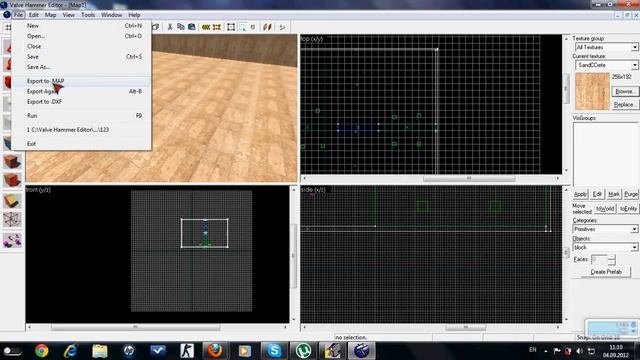640x360 pixels.
Task: Click the Copy toolbar icon
Action: pos(180,27)
